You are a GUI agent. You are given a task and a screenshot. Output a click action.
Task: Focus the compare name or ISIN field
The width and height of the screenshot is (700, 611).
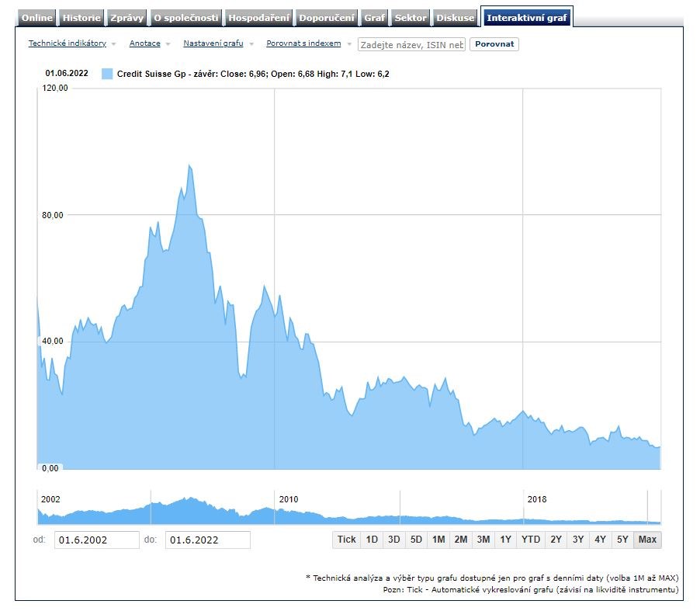click(x=411, y=45)
